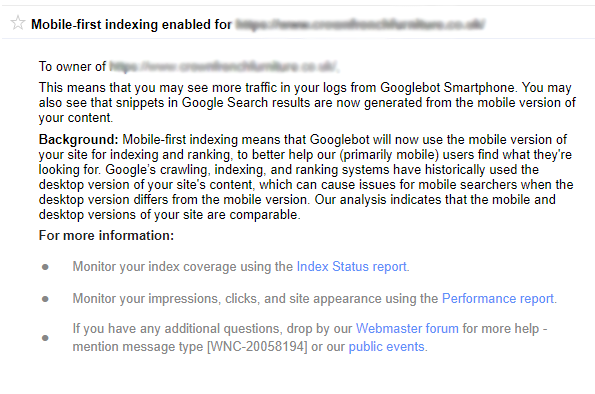The width and height of the screenshot is (595, 394).
Task: Click 'Monitor your index coverage using the' text
Action: [183, 266]
